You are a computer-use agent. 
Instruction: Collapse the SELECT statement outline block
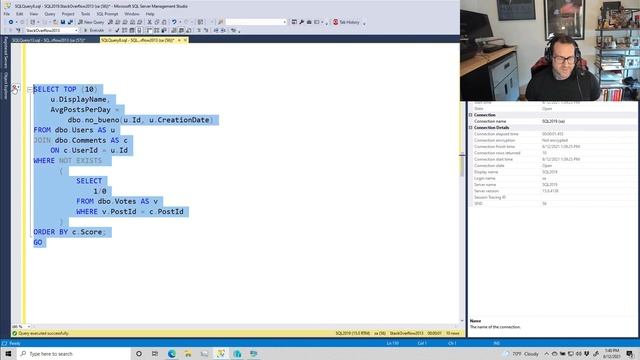pos(29,89)
